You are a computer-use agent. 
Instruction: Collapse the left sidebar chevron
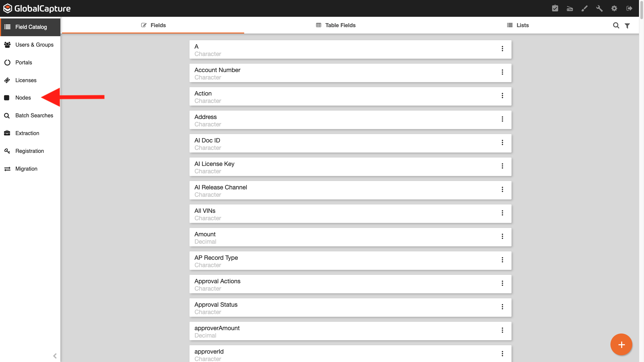[x=55, y=356]
